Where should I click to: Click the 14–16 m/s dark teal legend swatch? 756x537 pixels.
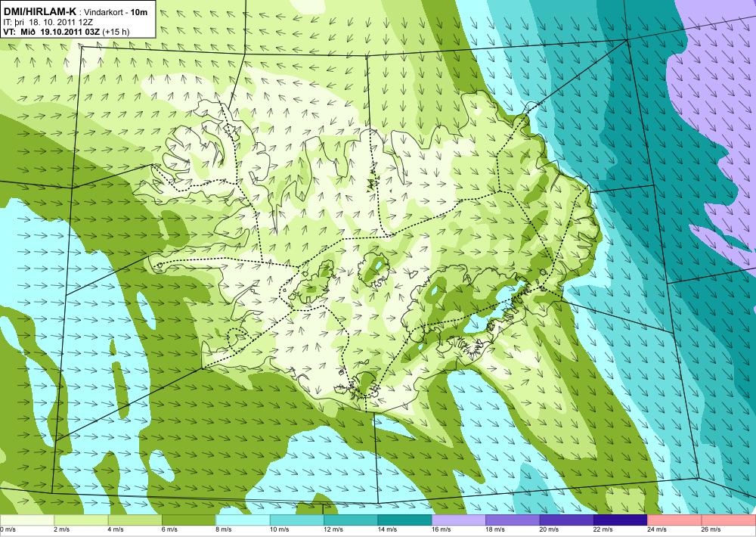pos(404,520)
